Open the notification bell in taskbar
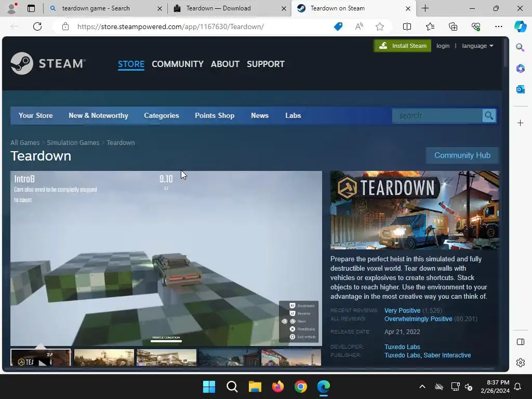Viewport: 532px width, 399px height. [517, 387]
